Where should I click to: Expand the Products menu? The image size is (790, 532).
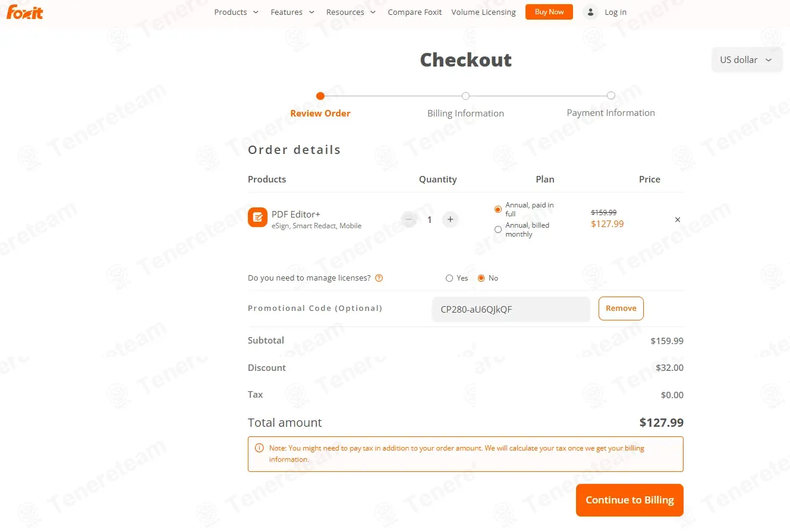[x=237, y=12]
